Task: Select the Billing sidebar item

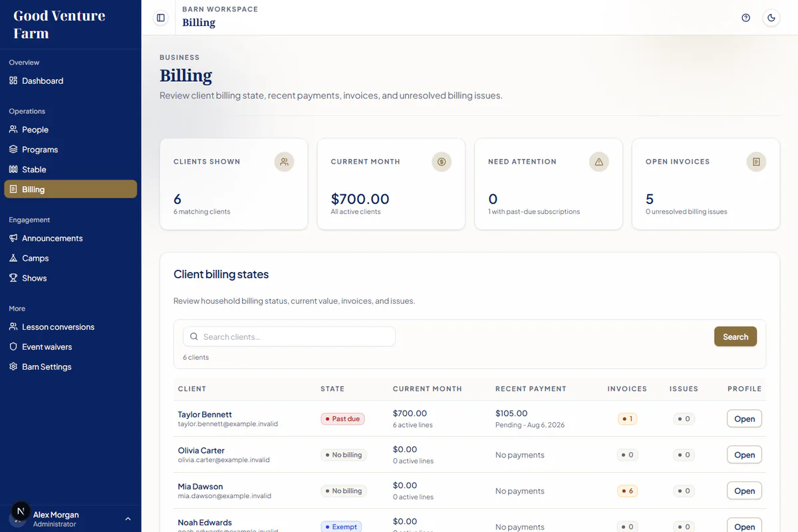Action: click(70, 190)
